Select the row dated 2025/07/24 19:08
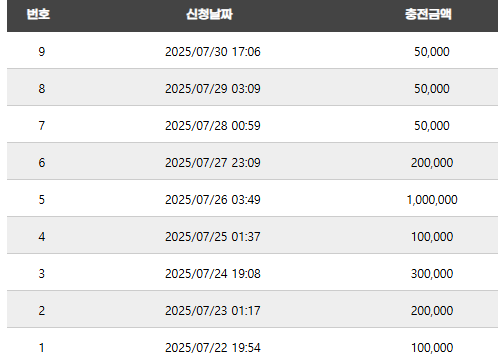Viewport: 498px width, 364px height. [252, 274]
